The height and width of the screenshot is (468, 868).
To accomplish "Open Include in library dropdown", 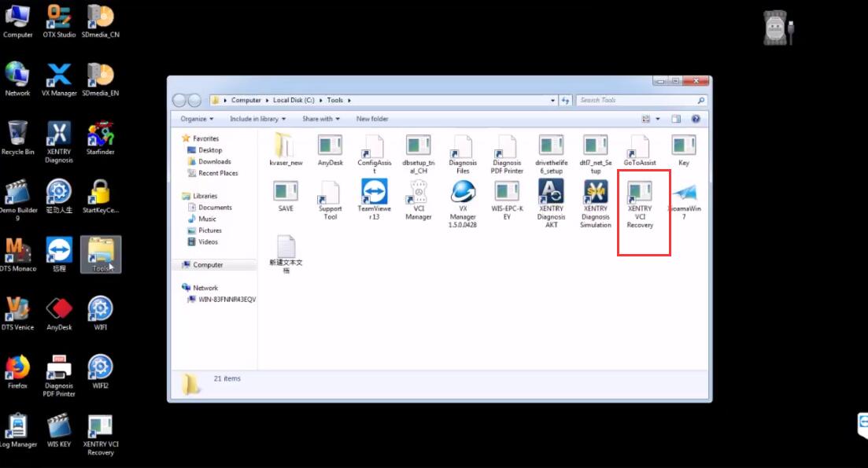I will 258,119.
